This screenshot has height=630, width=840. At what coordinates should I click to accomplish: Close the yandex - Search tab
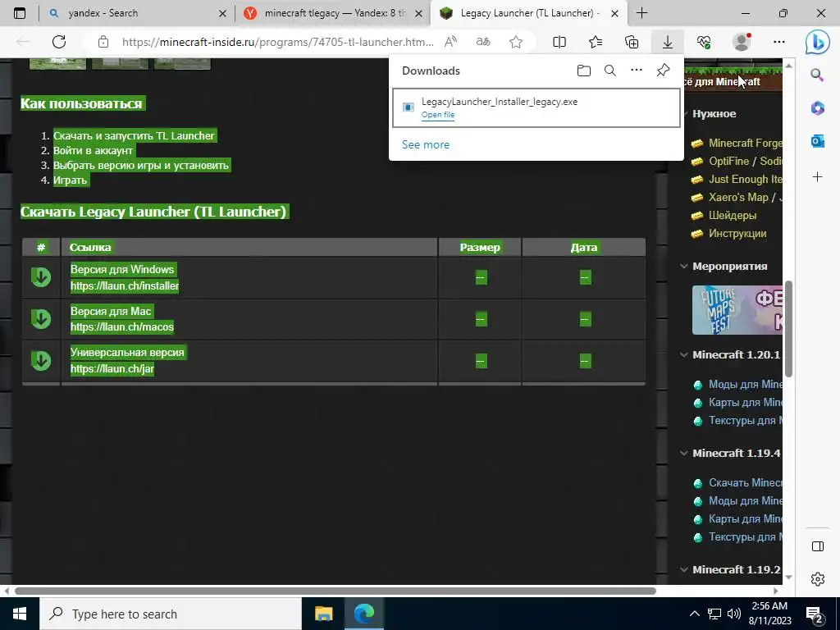[x=222, y=13]
